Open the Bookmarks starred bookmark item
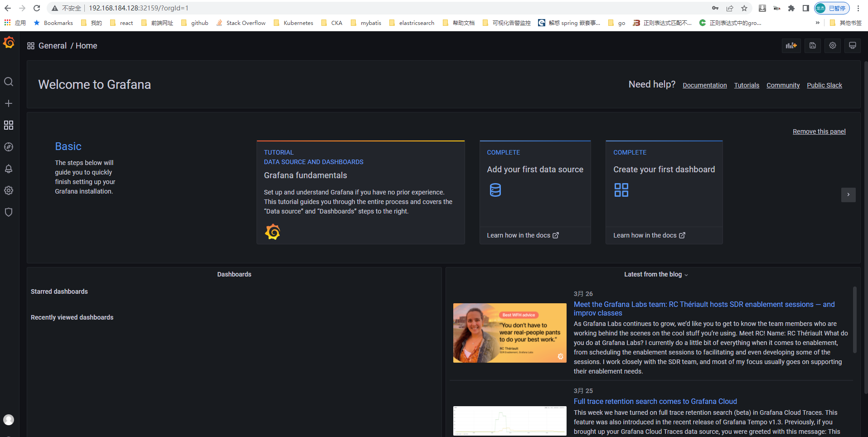The height and width of the screenshot is (437, 868). tap(53, 23)
